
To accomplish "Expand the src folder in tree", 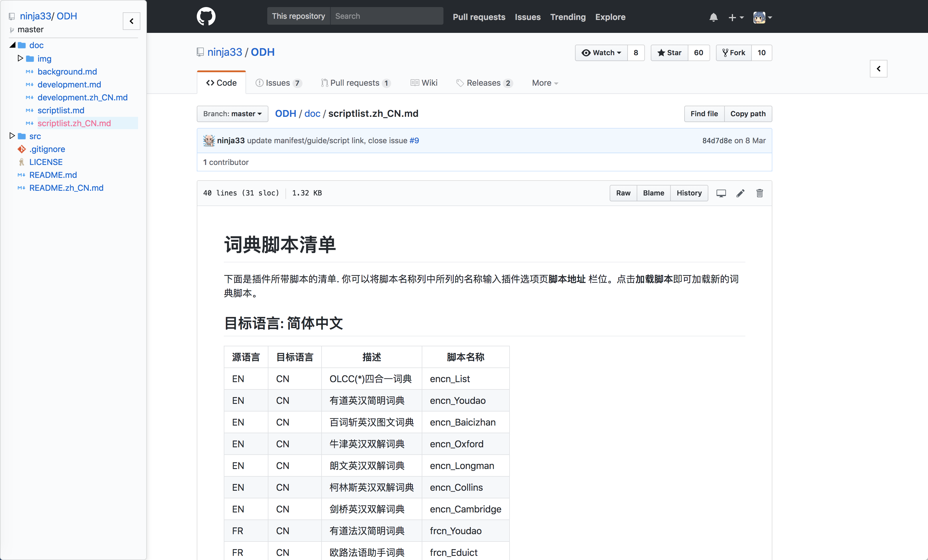I will (12, 136).
